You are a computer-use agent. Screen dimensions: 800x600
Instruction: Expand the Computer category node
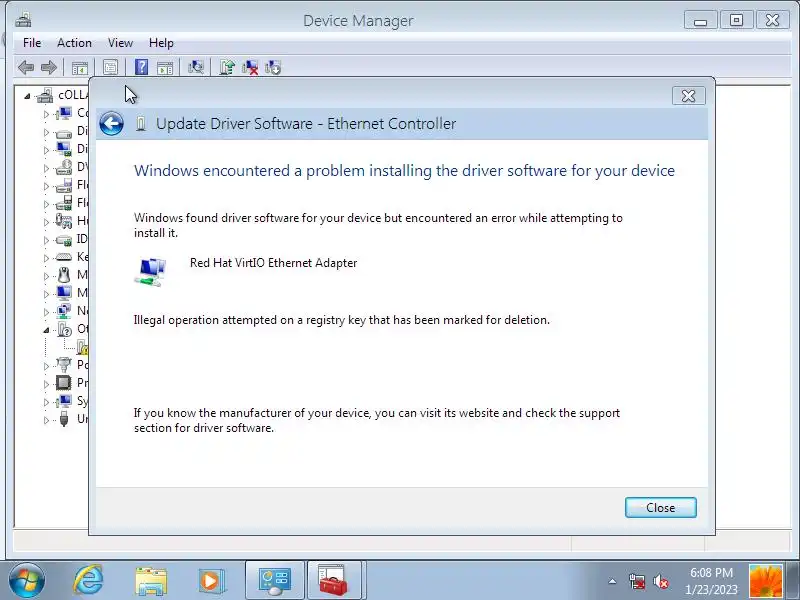coord(46,114)
